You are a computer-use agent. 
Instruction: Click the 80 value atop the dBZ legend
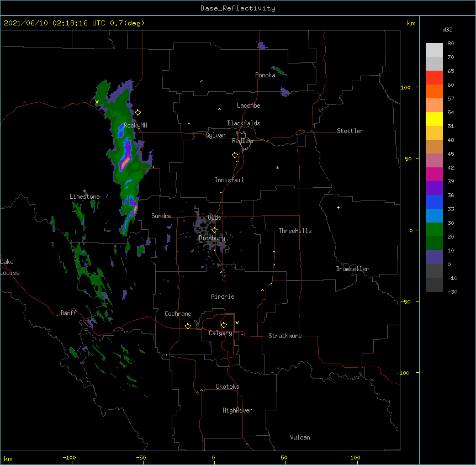click(x=451, y=44)
